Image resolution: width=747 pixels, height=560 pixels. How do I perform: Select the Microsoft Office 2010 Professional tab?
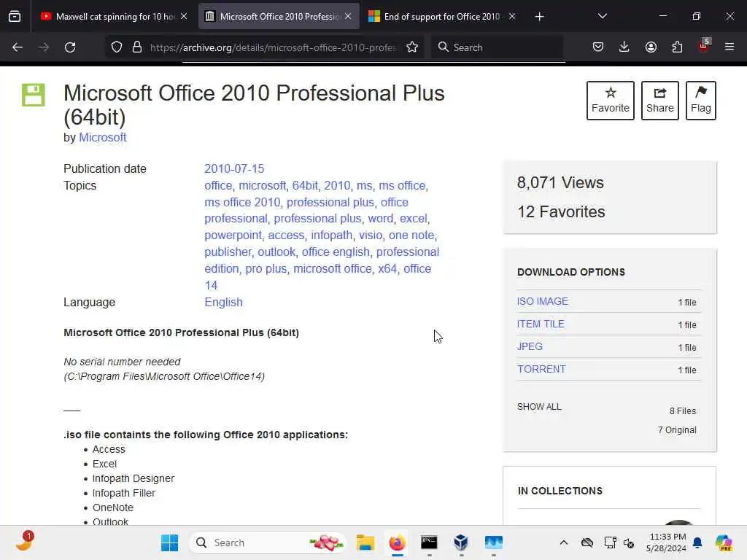[279, 17]
